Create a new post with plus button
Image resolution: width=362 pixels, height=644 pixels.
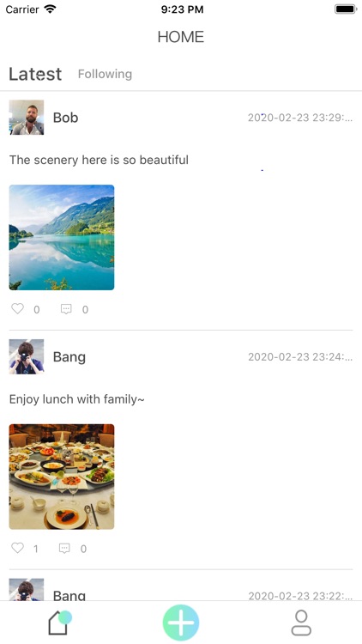(181, 623)
